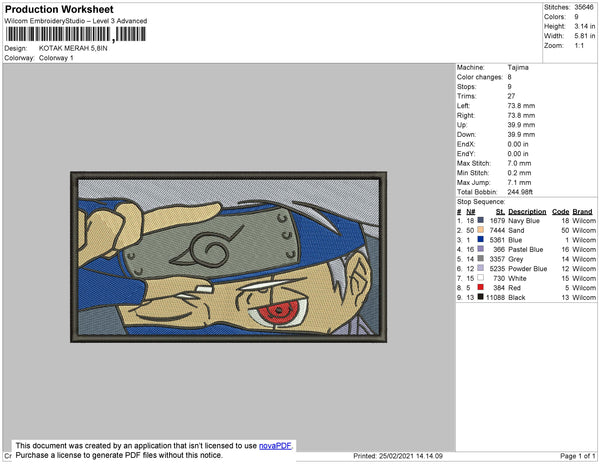The image size is (600, 464).
Task: Click the Zoom value '1:1'
Action: point(579,46)
